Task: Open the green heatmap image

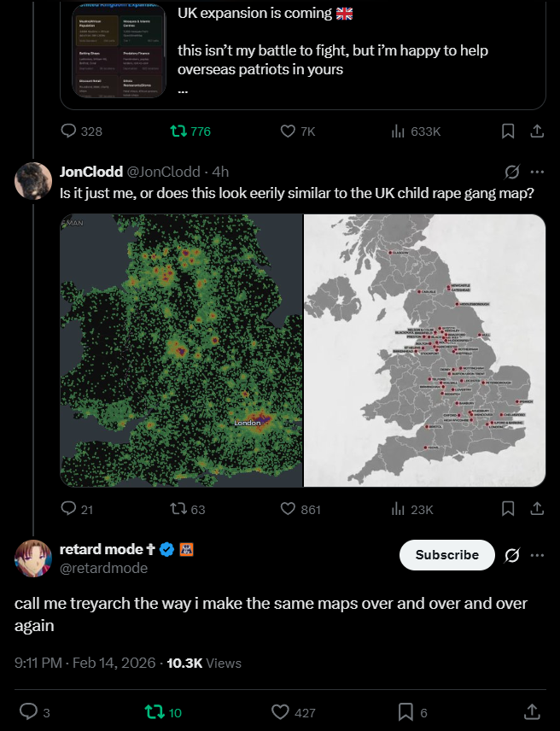Action: pyautogui.click(x=181, y=350)
